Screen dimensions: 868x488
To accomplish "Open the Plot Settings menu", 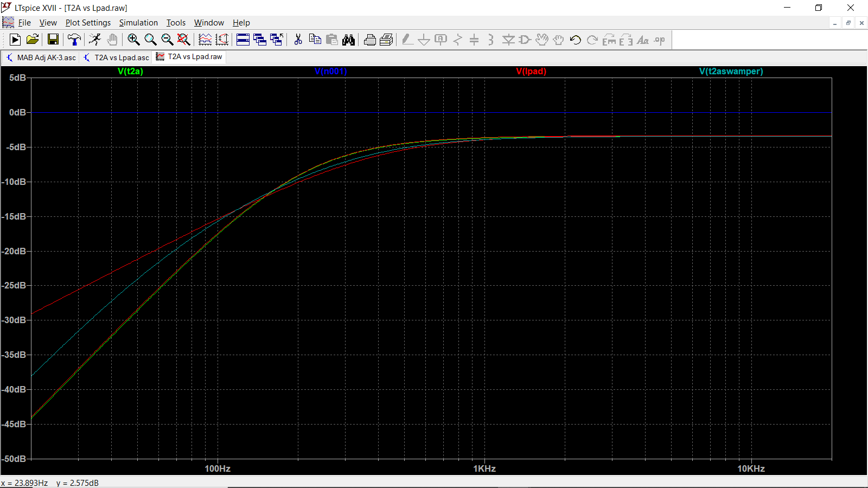I will click(88, 23).
